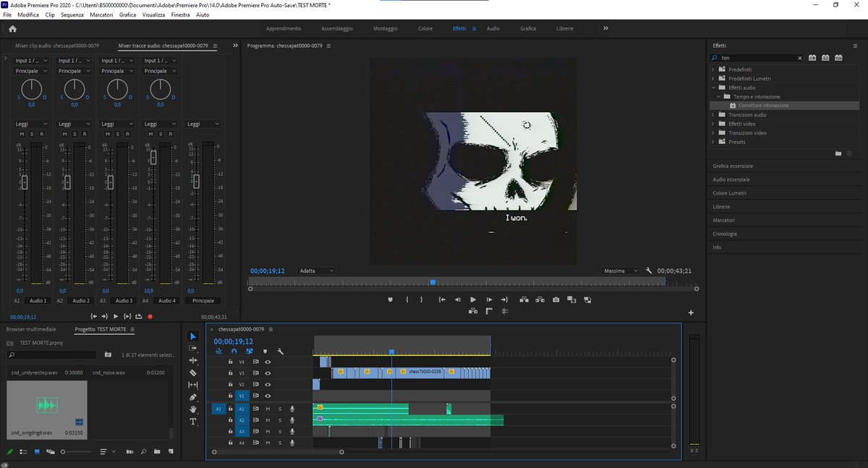Toggle lock on track V4
Screen dimensions: 868x468
(230, 361)
